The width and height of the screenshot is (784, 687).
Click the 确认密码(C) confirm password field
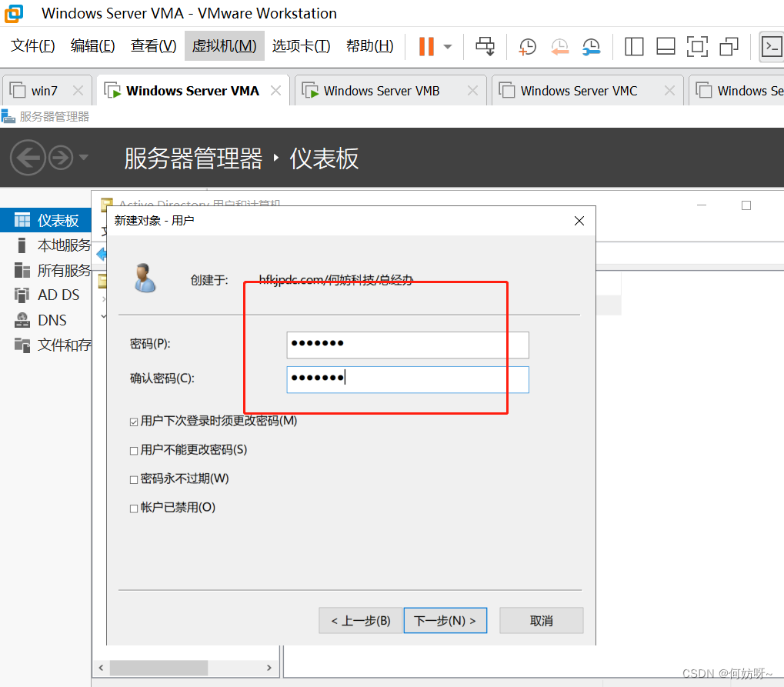click(x=408, y=379)
